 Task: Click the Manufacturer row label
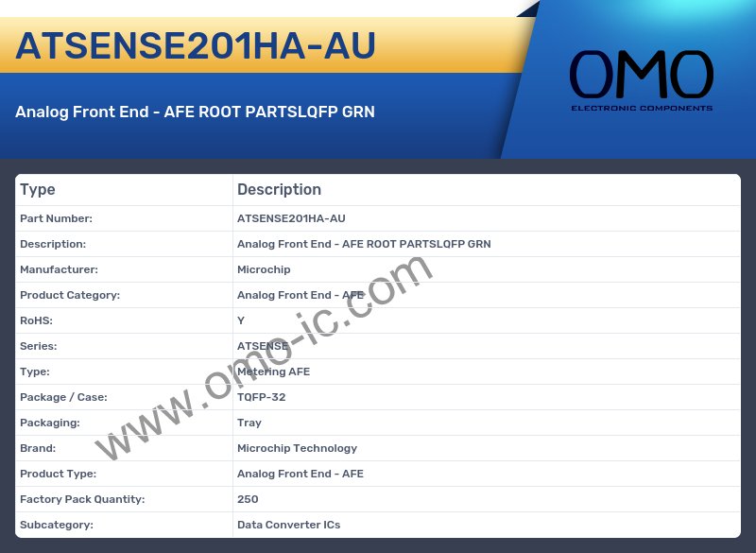[x=59, y=269]
